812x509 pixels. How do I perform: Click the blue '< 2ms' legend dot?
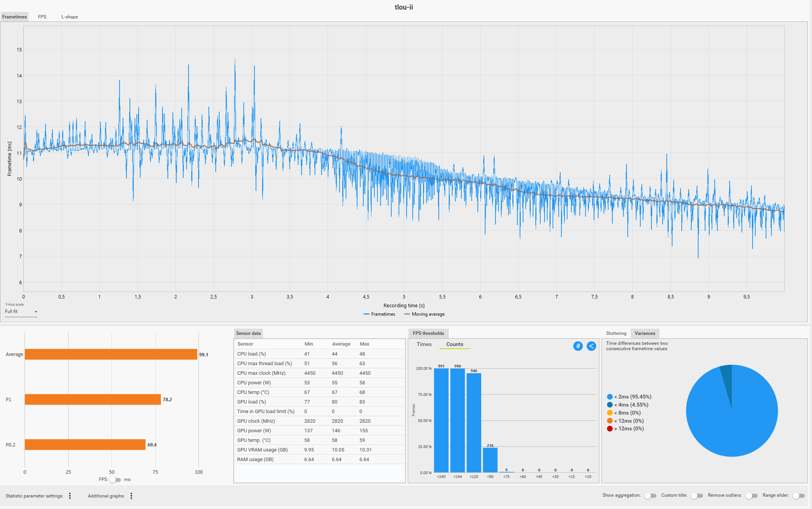610,397
